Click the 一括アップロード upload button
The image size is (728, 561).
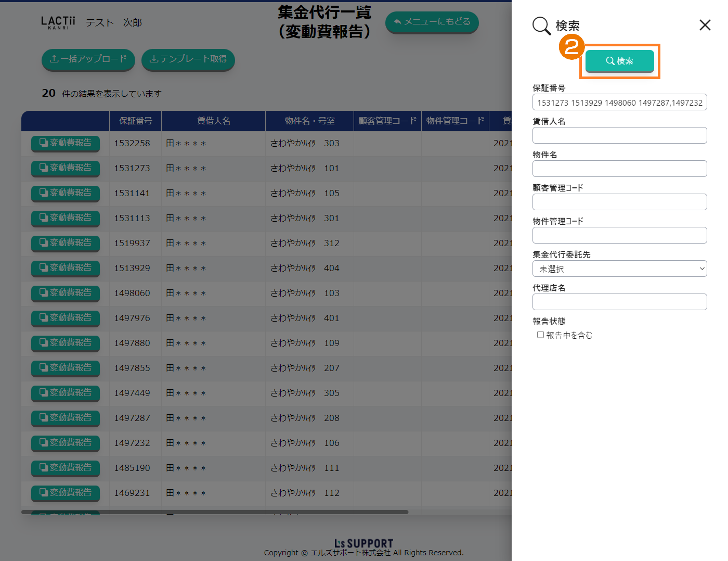point(88,59)
